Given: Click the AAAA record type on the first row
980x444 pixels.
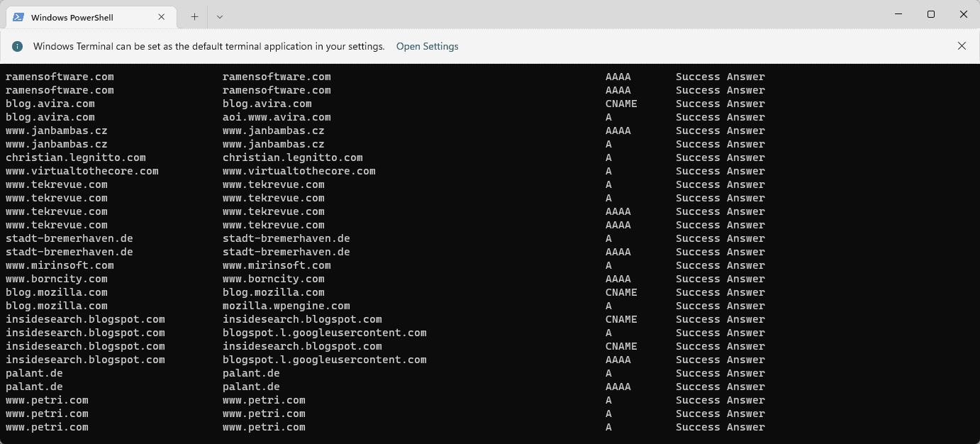Looking at the screenshot, I should 618,77.
